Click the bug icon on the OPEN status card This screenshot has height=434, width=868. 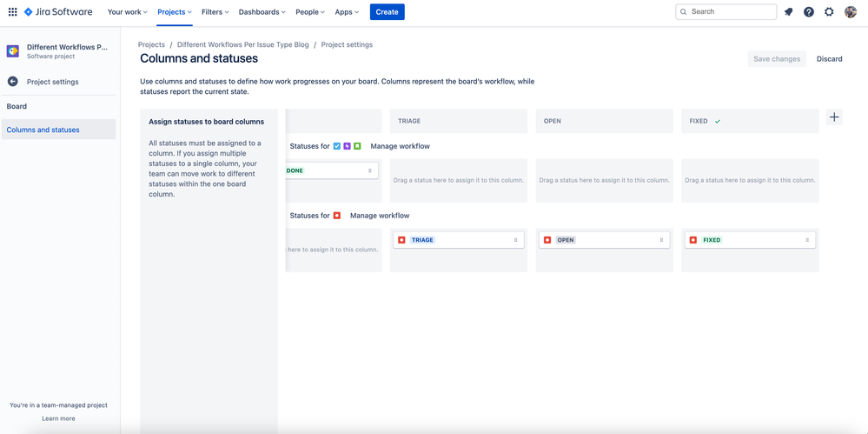547,240
